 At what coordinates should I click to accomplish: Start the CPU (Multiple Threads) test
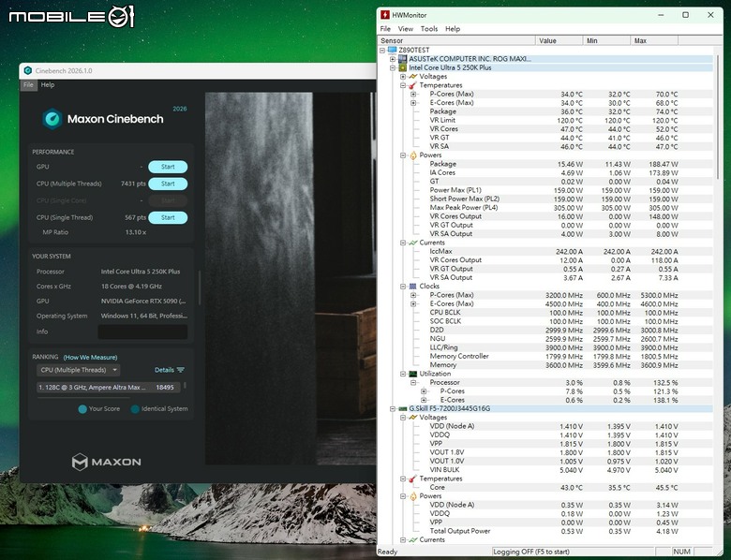pyautogui.click(x=168, y=184)
